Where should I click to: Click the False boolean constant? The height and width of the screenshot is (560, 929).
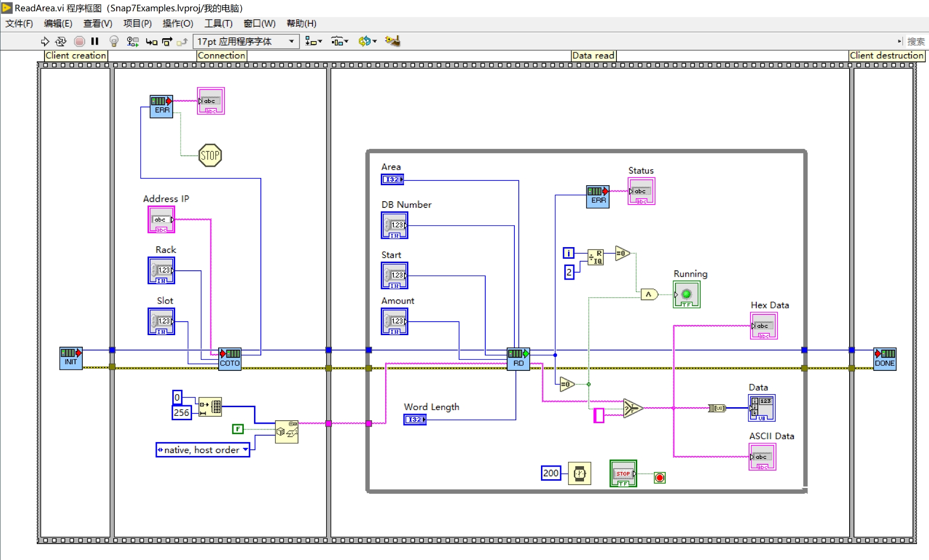[238, 429]
